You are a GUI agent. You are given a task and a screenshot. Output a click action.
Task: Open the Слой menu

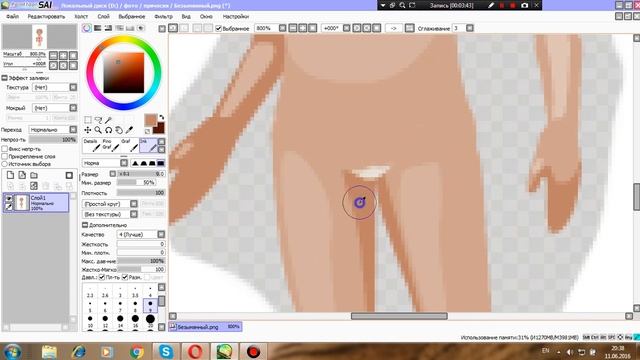tap(103, 16)
